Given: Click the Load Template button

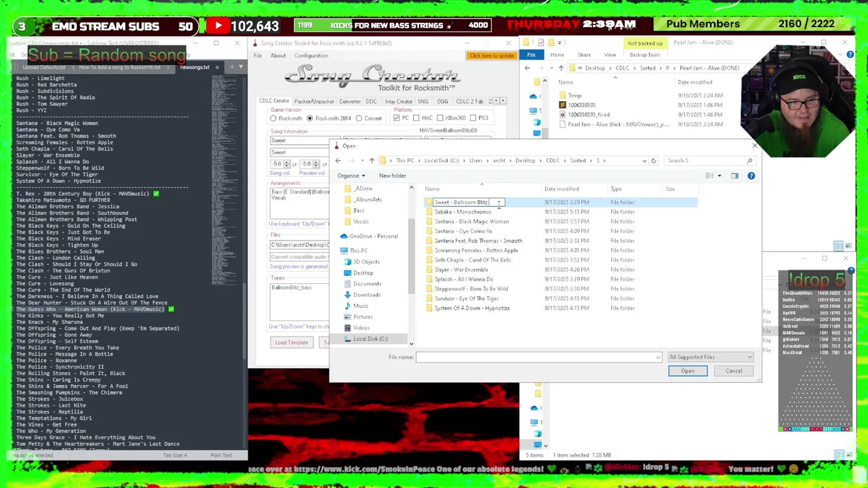Looking at the screenshot, I should [292, 342].
